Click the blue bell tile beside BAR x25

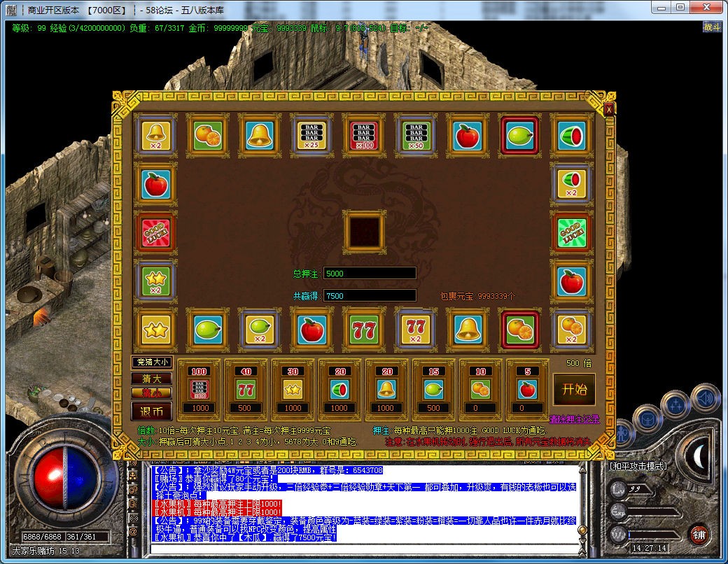260,136
